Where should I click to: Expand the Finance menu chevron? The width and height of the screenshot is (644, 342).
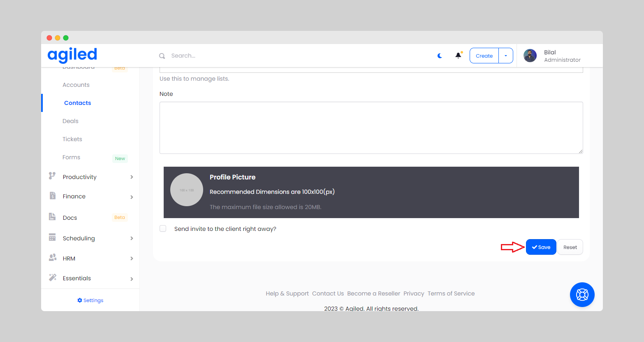point(132,197)
